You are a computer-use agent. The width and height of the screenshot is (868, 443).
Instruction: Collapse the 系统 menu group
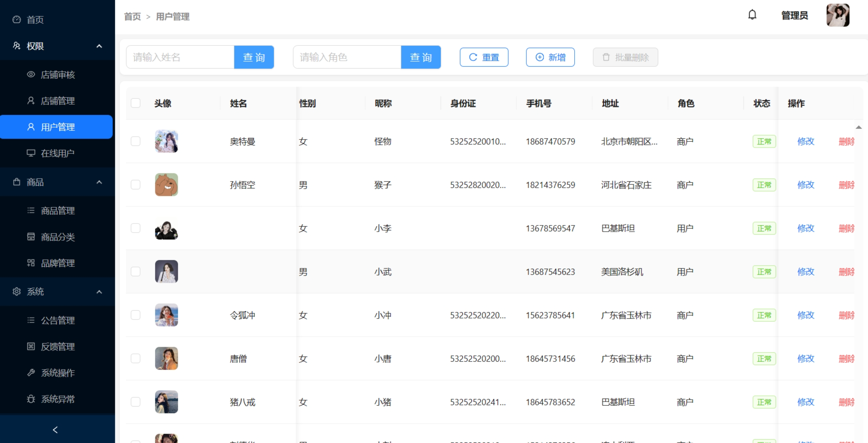pyautogui.click(x=99, y=292)
